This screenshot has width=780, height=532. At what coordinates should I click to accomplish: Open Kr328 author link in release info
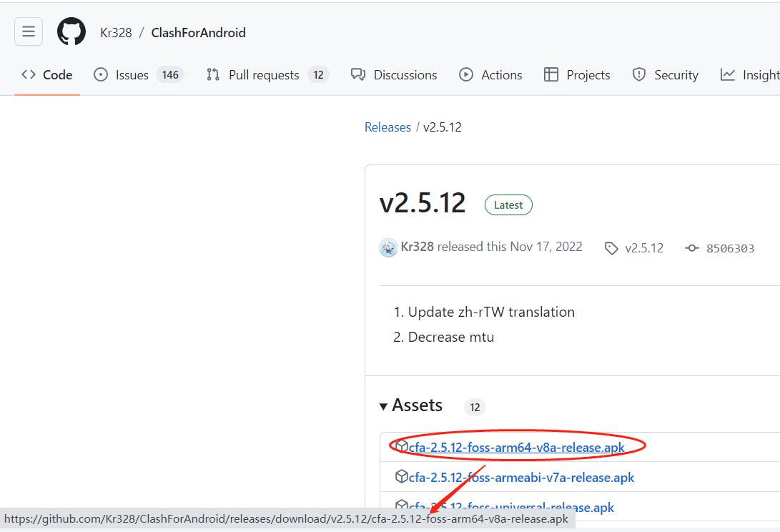pos(417,247)
